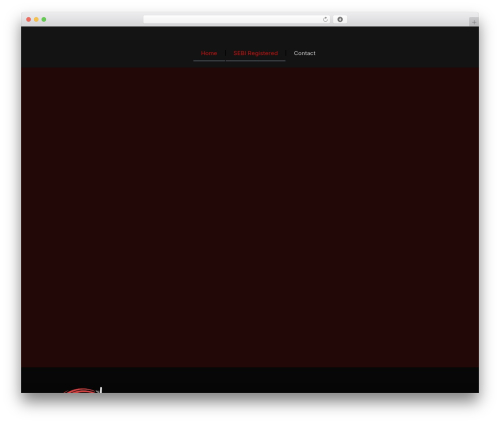This screenshot has height=423, width=500.
Task: Add a new tab with the plus button
Action: click(x=474, y=22)
